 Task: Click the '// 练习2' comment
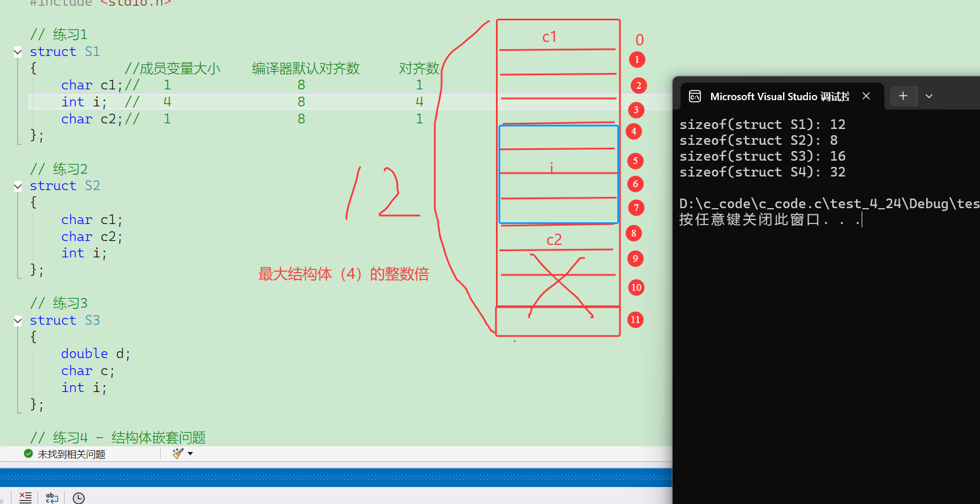59,169
